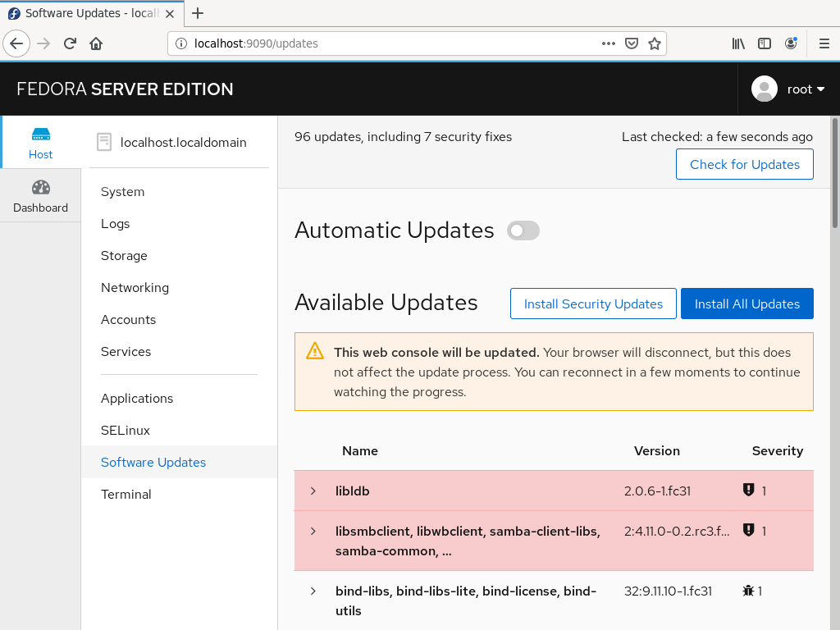Click the page vertical scrollbar
Viewport: 840px width, 630px height.
click(834, 172)
